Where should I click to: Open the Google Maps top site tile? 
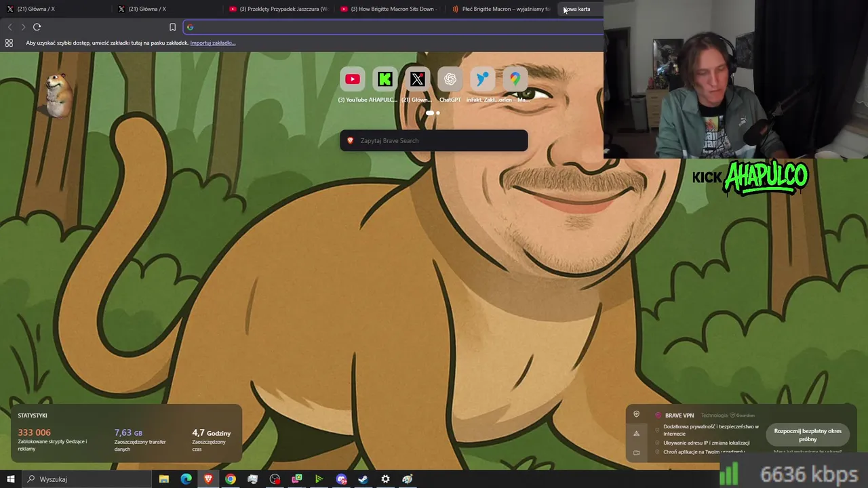pyautogui.click(x=515, y=79)
